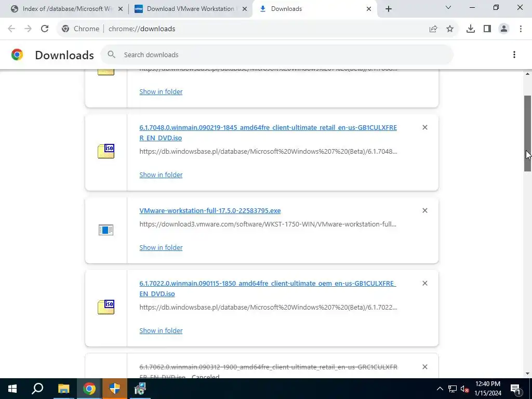Click the db.windowsbase.pl 6.1.7048 source URL
The height and width of the screenshot is (399, 532).
pos(268,151)
